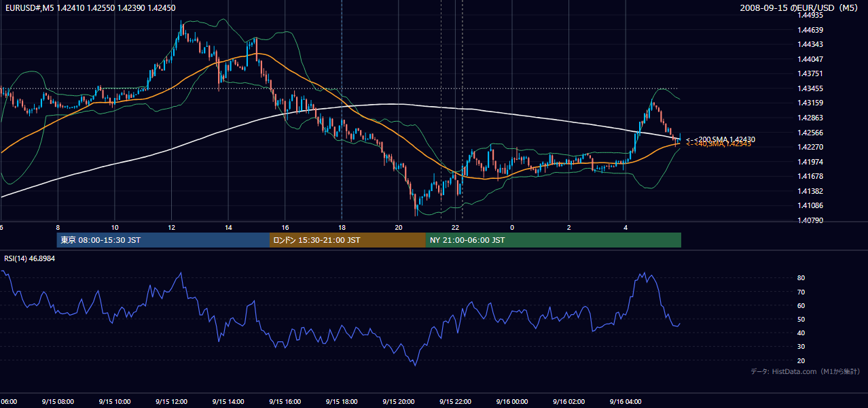Click the 9/15 10:00 date label
868x408 pixels.
pos(114,402)
